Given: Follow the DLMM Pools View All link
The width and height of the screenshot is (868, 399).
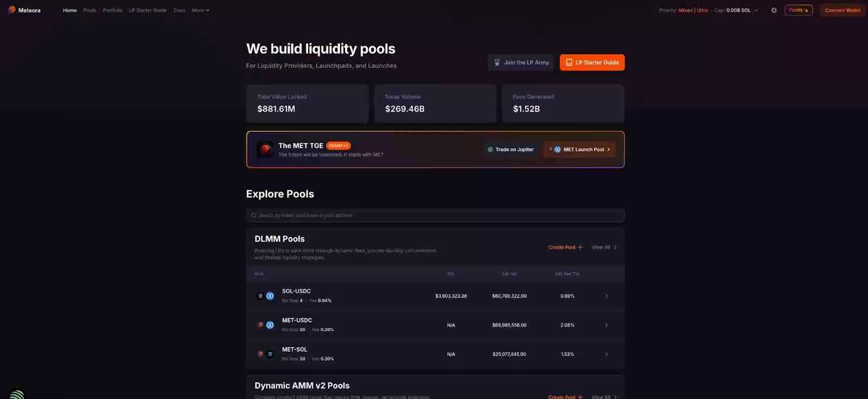Looking at the screenshot, I should tap(604, 248).
